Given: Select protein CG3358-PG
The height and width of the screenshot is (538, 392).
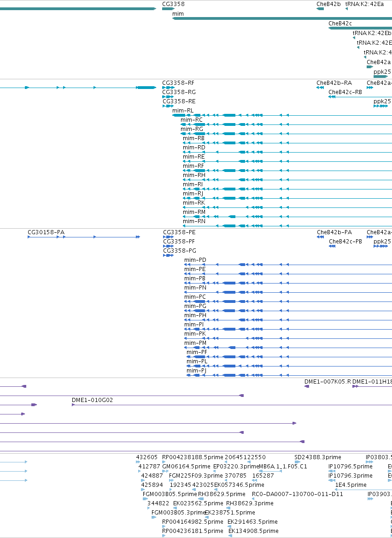Looking at the screenshot, I should click(x=180, y=251).
